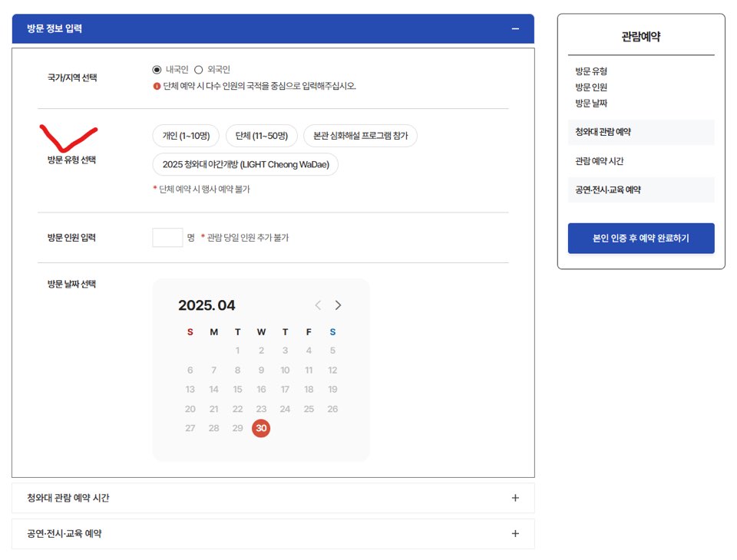
Task: Click date 10 in the calendar
Action: coord(285,370)
